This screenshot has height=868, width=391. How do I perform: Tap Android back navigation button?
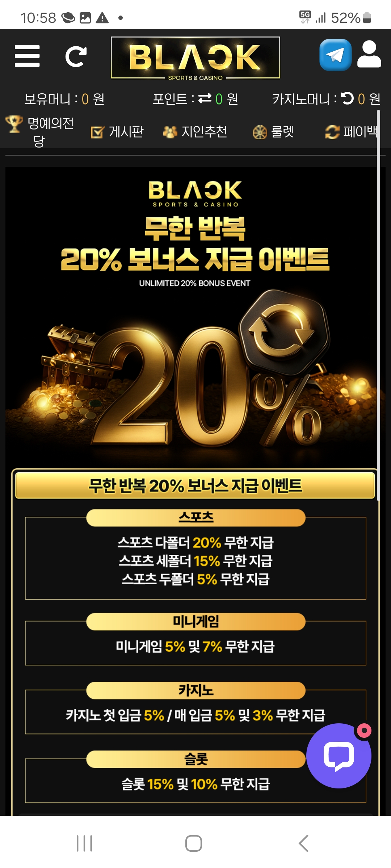(303, 843)
